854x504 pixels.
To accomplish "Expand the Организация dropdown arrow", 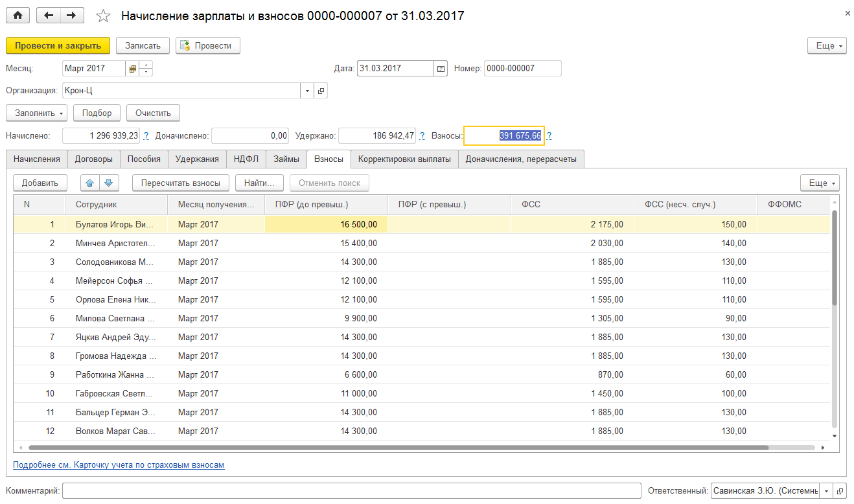I will 307,91.
